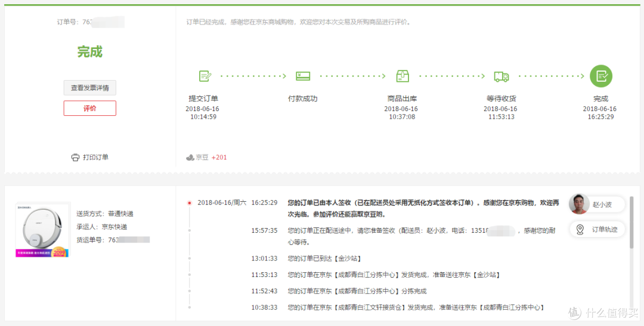Click the 货运单号 waybill number line
This screenshot has height=326, width=644.
113,239
